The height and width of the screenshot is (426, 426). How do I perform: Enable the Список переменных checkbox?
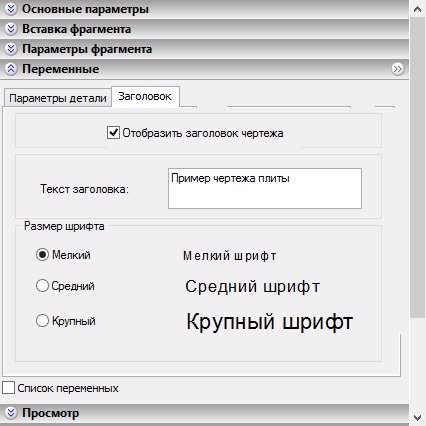pyautogui.click(x=8, y=388)
